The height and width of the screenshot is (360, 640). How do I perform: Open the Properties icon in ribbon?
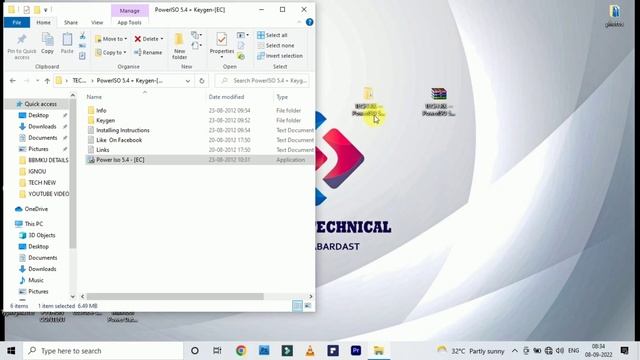coord(222,40)
